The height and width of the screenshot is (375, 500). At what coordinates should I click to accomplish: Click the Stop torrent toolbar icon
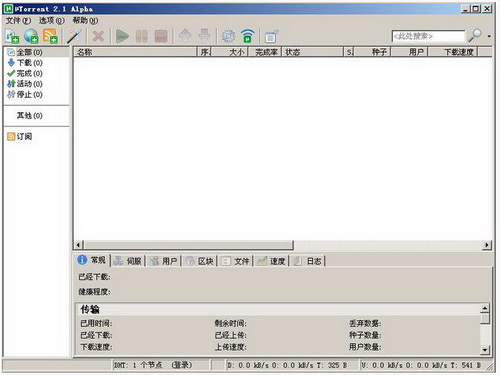[x=161, y=36]
